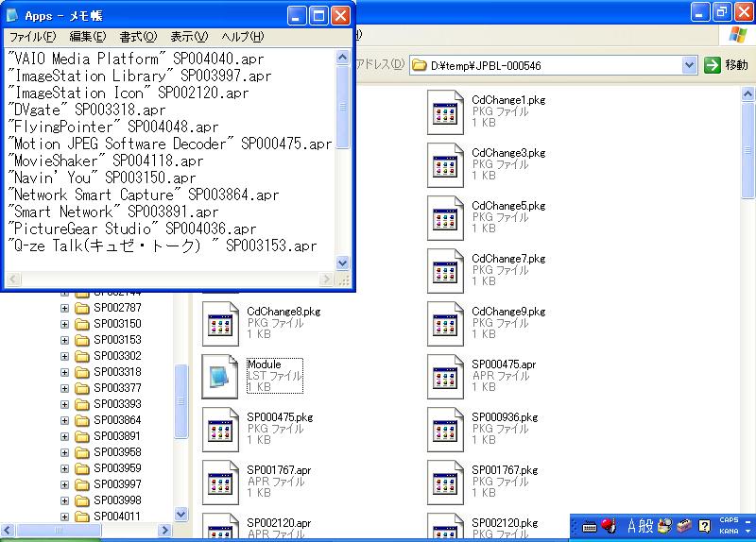
Task: Click the line "PictureGear Studio" SP004036.apr
Action: (131, 229)
